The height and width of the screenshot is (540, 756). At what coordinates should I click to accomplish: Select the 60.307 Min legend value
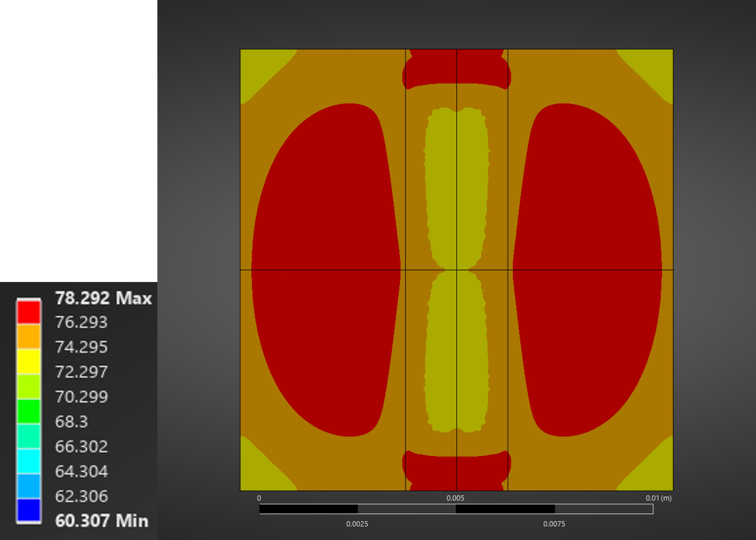pos(102,521)
